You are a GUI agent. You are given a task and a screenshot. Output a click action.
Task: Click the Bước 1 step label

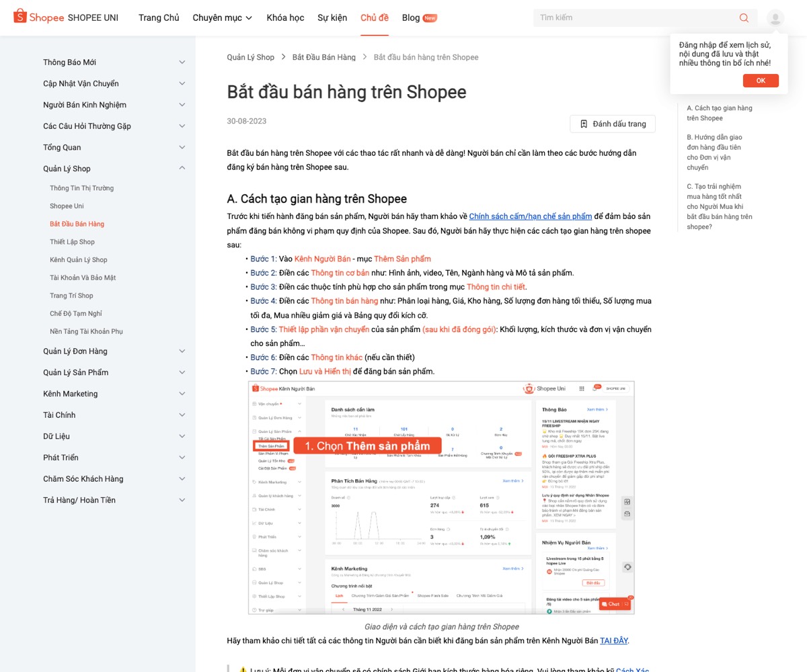pos(264,259)
